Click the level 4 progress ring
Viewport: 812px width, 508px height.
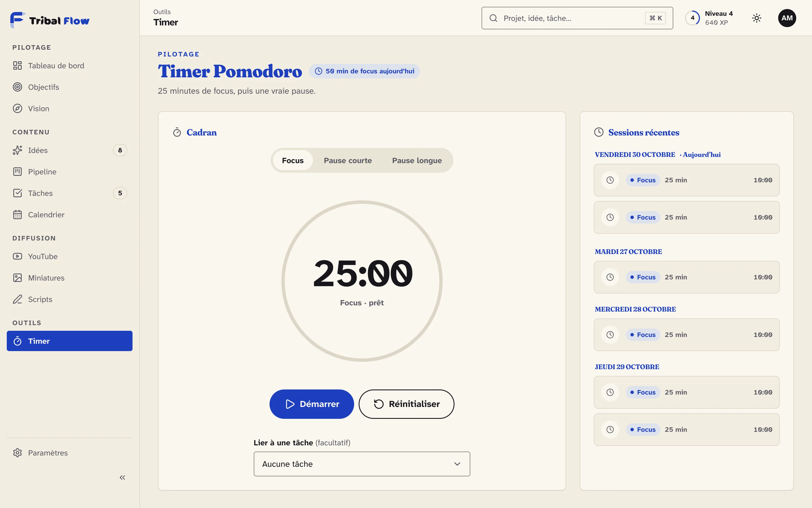click(692, 18)
